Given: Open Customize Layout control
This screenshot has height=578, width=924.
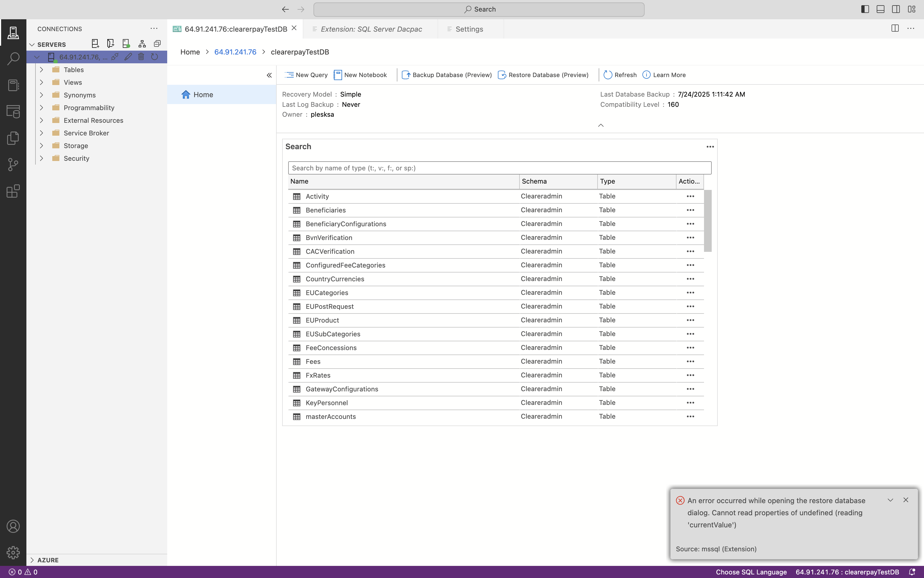Looking at the screenshot, I should 911,9.
